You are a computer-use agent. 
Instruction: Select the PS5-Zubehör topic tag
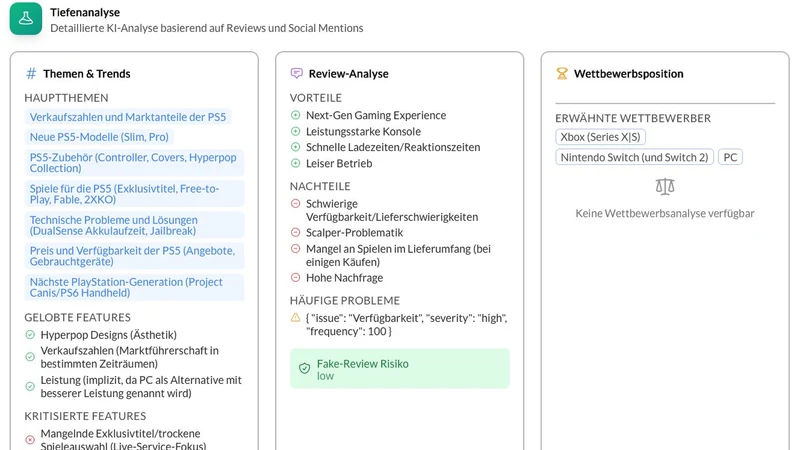point(134,163)
